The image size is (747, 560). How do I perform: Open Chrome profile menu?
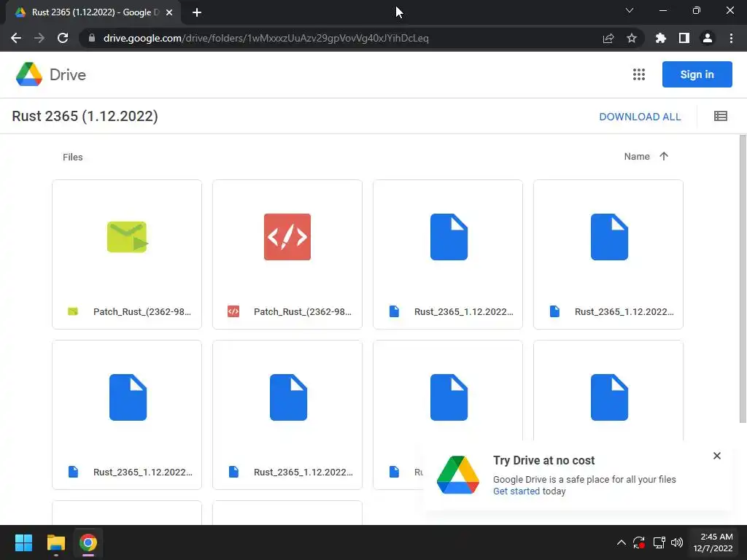[x=708, y=38]
